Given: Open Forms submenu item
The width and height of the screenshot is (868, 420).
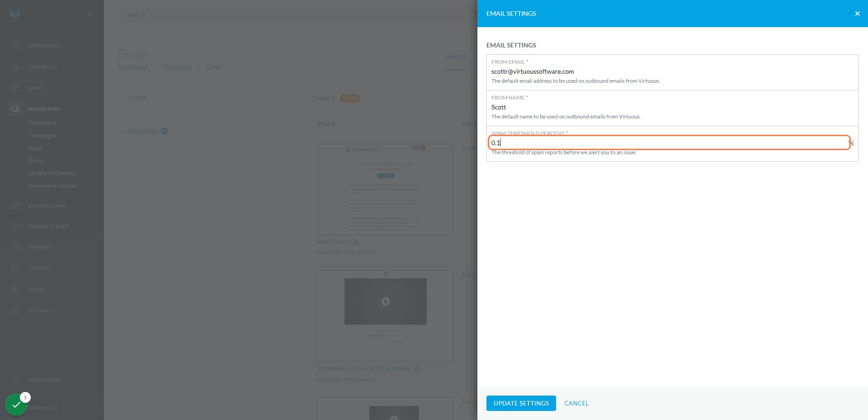Looking at the screenshot, I should (36, 160).
